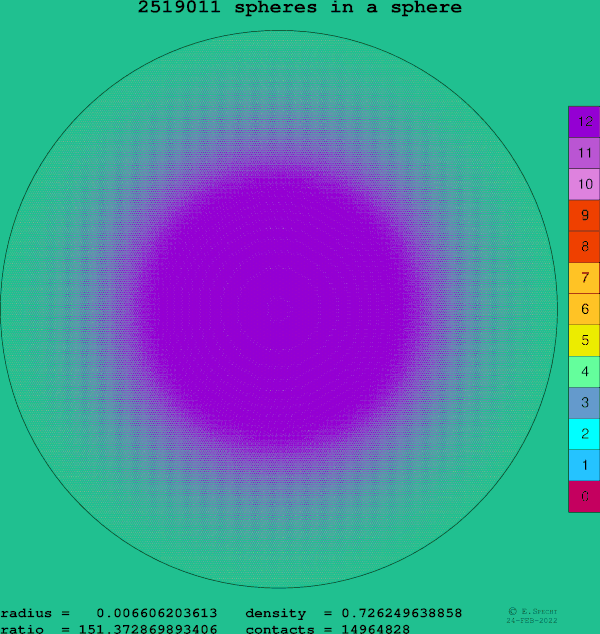Click the cyan 2 legend swatch
The height and width of the screenshot is (634, 600).
coord(584,434)
